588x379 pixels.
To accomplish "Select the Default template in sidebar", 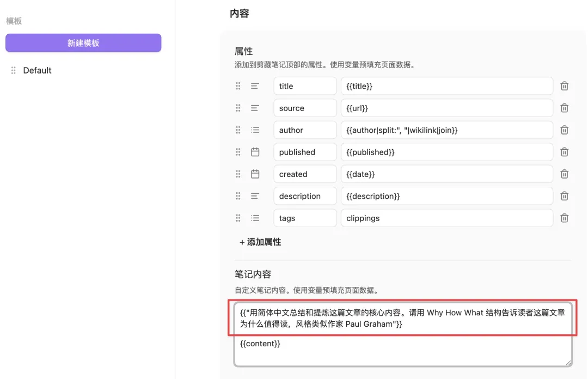I will coord(38,70).
